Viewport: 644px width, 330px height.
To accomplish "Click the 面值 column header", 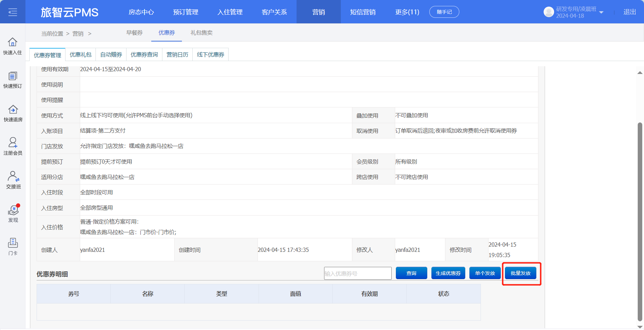I will (x=296, y=294).
